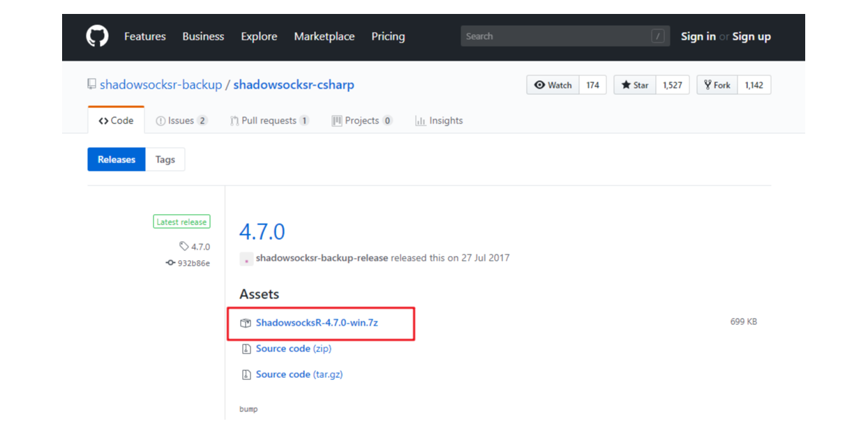Screen dimensions: 868x433
Task: Click the slash shortcut icon in search
Action: 657,36
